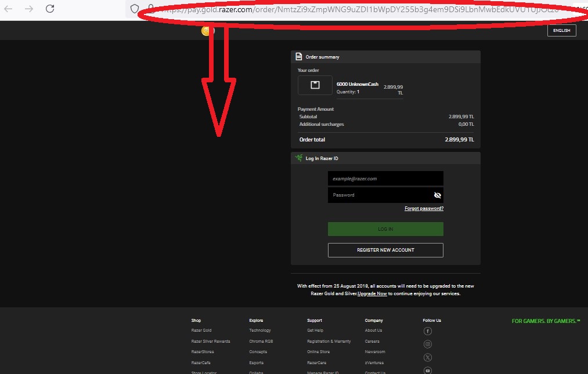588x374 pixels.
Task: Open Razer's X (Twitter) icon
Action: (428, 358)
